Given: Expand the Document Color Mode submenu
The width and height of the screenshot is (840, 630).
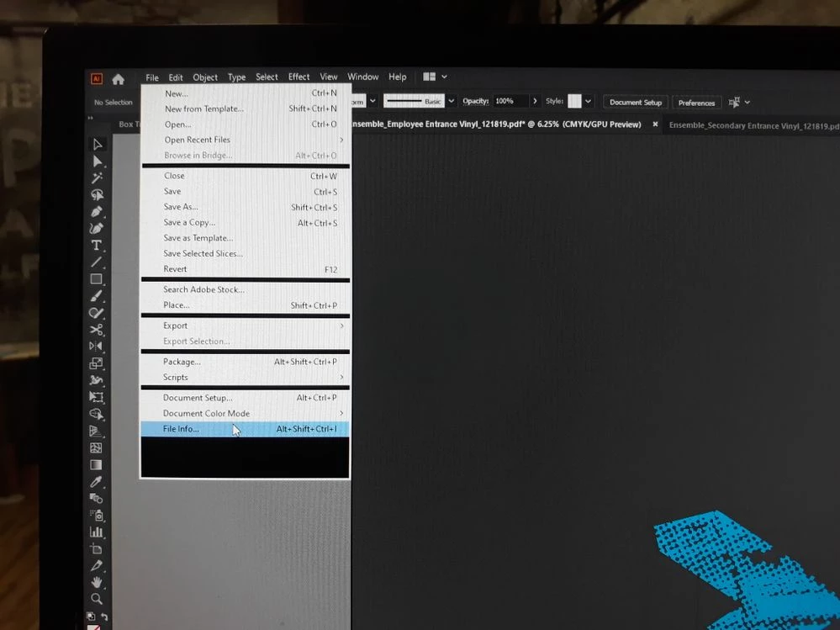Looking at the screenshot, I should click(x=341, y=413).
